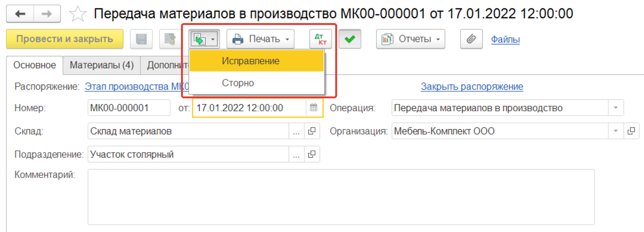Save the document with the floppy disk icon

(x=141, y=39)
